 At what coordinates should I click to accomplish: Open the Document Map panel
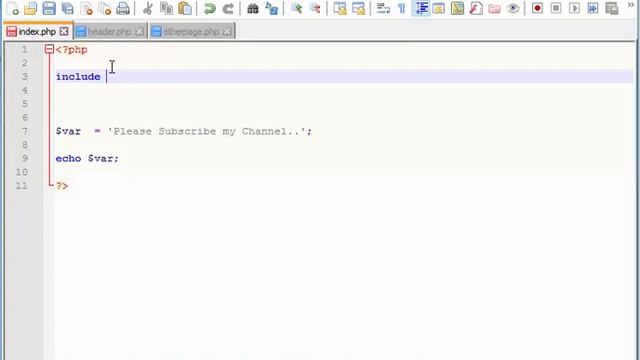click(x=458, y=8)
